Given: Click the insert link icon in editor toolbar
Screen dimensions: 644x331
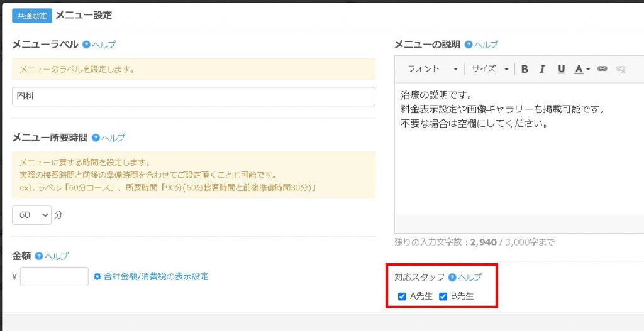Looking at the screenshot, I should 602,69.
